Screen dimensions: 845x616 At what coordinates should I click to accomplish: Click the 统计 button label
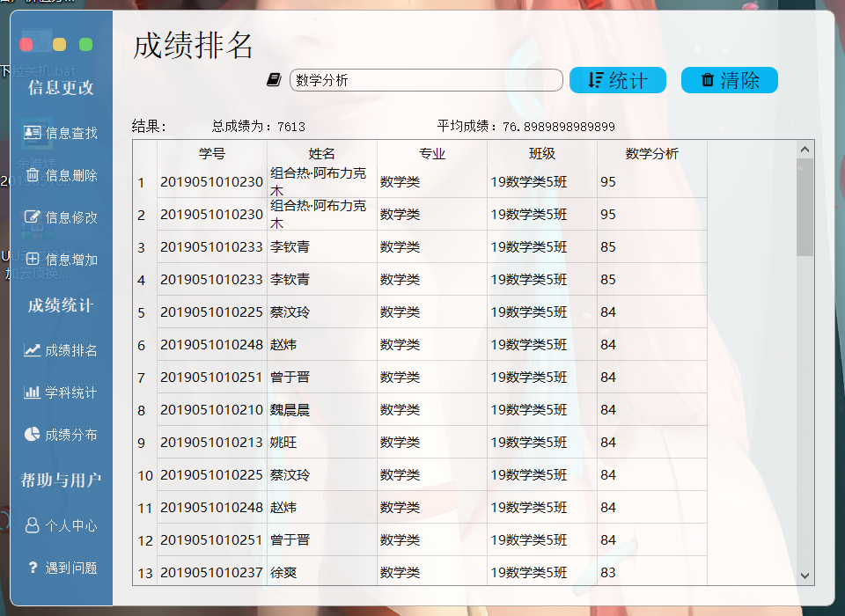pyautogui.click(x=628, y=81)
